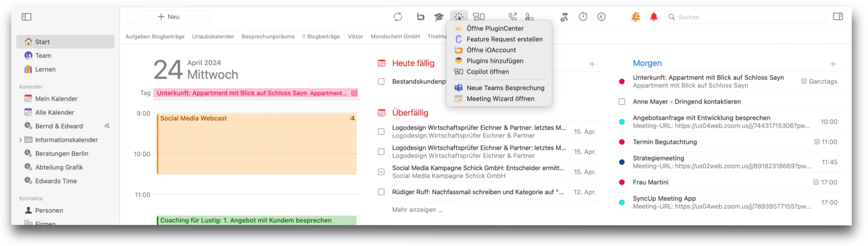The width and height of the screenshot is (868, 246).
Task: Click the add contact person icon
Action: click(529, 17)
